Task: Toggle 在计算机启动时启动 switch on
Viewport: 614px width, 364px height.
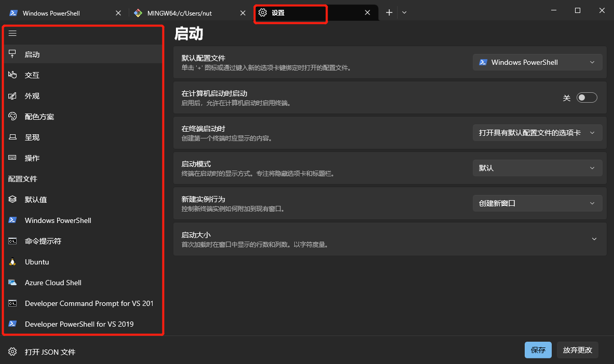Action: [586, 97]
